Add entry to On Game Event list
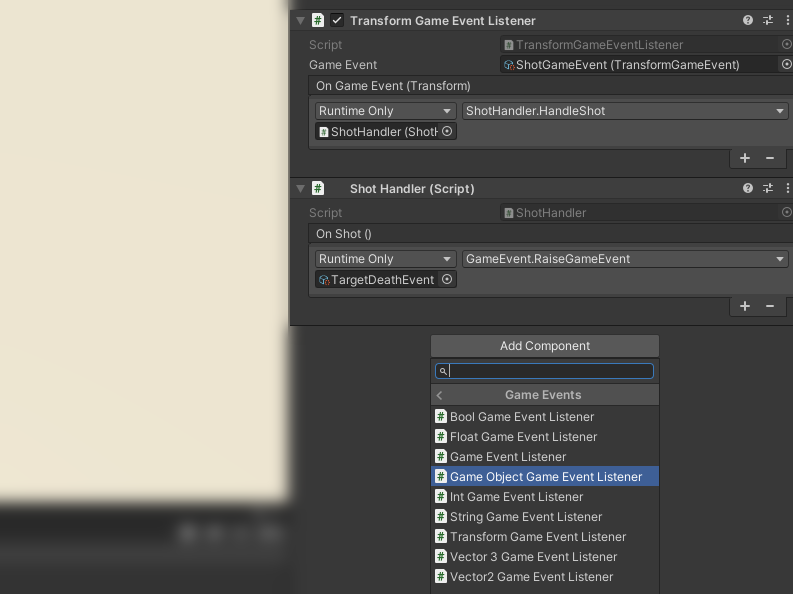This screenshot has height=594, width=793. click(x=744, y=158)
